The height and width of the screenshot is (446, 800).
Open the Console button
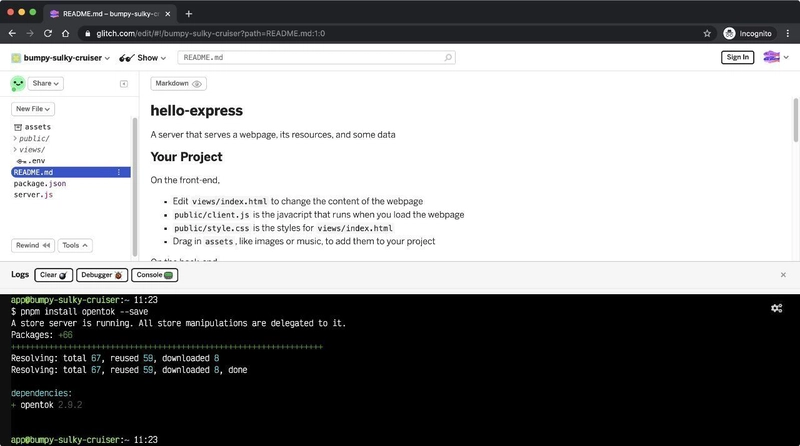pyautogui.click(x=155, y=275)
